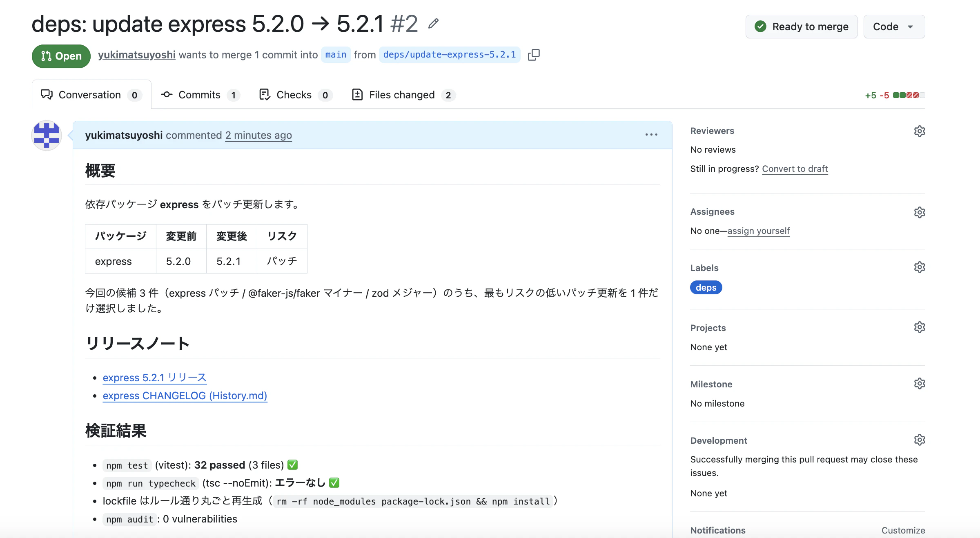980x538 pixels.
Task: Click the '2 minutes ago' timestamp
Action: point(258,135)
